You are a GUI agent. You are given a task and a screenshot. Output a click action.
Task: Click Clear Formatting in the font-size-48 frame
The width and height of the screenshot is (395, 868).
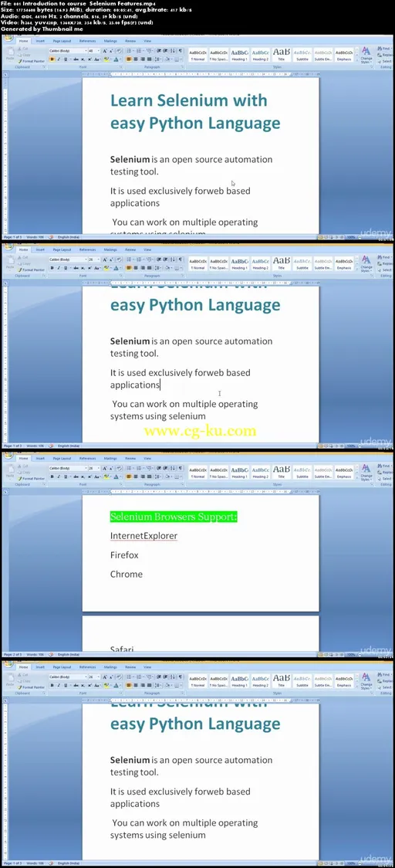coord(118,51)
